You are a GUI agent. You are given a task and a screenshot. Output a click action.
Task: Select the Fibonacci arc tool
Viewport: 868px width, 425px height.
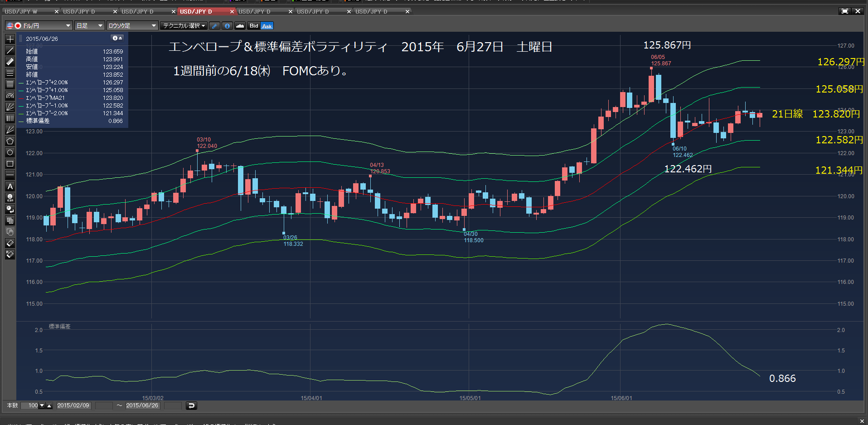click(10, 96)
